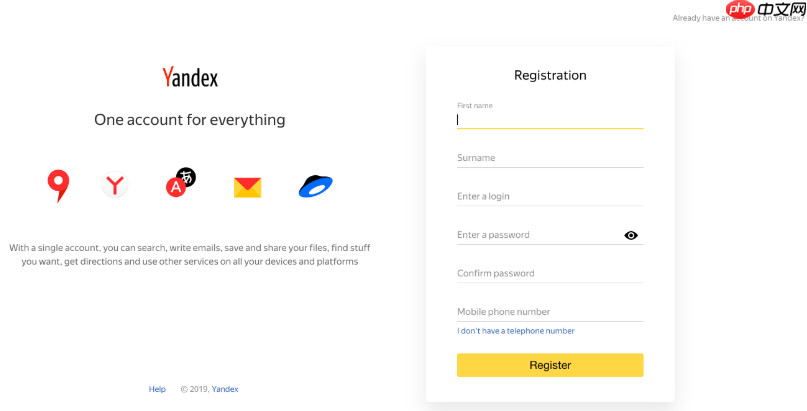Click the Yandex Maps pin icon
Screen dimensions: 807x411
pyautogui.click(x=58, y=185)
